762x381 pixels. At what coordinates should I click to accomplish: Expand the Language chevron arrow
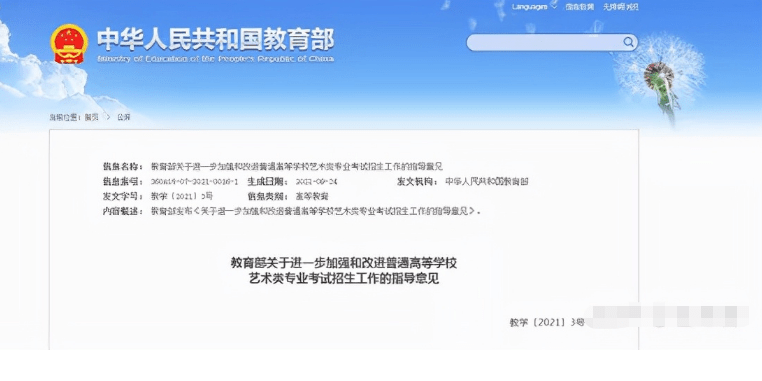(554, 7)
